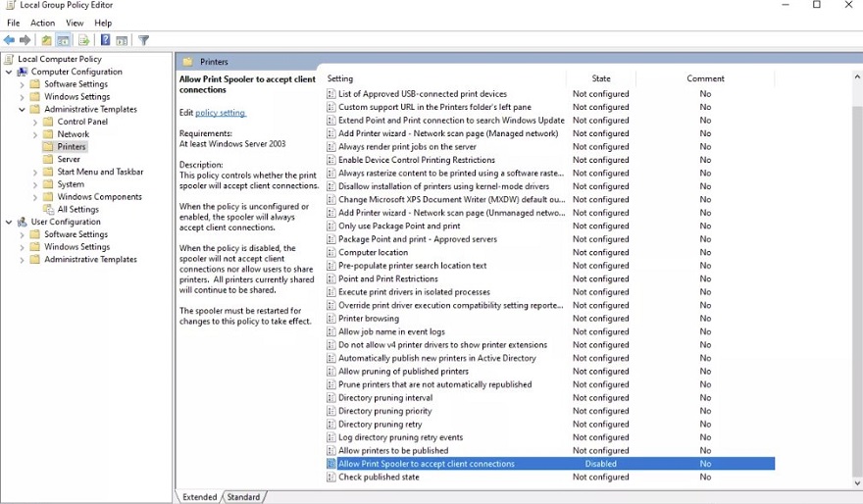Select 'Allow pruning of published printers'

[403, 372]
